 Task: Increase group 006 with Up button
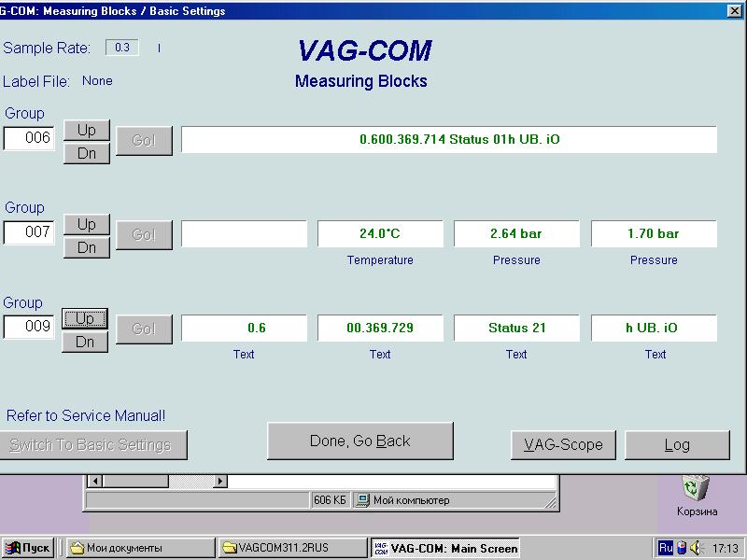[x=87, y=130]
